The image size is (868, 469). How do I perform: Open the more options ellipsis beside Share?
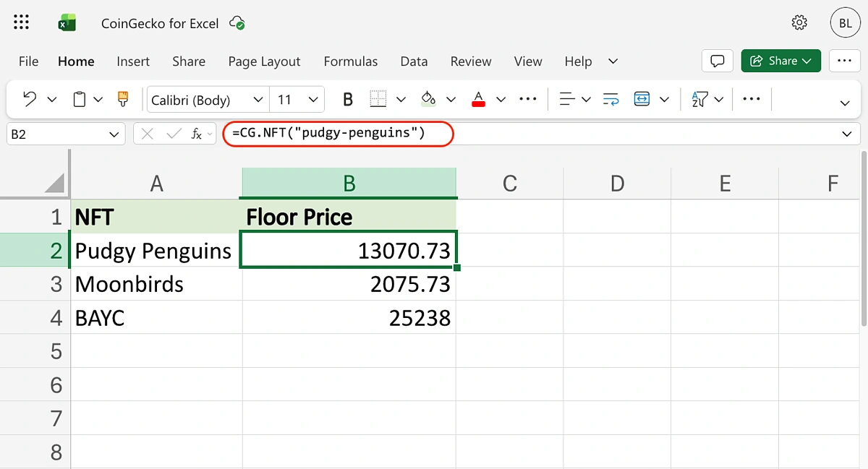[844, 61]
